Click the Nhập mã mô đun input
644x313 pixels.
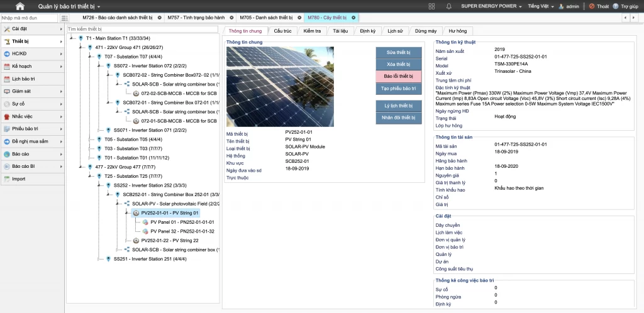pyautogui.click(x=29, y=18)
